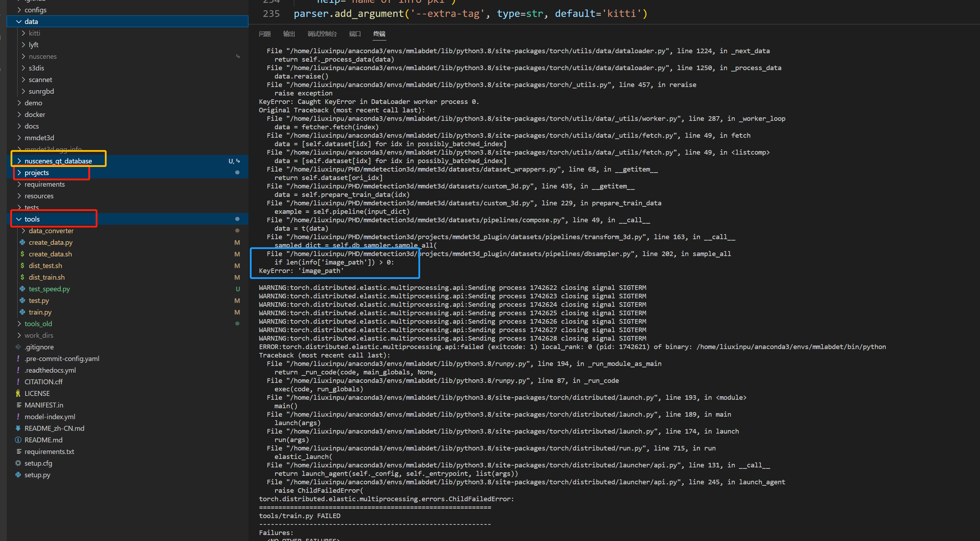
Task: Click the shell script icon beside dist_train.sh
Action: [x=22, y=277]
